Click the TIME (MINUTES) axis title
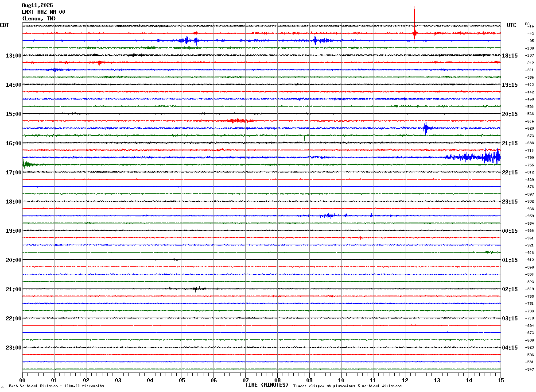 click(x=267, y=385)
